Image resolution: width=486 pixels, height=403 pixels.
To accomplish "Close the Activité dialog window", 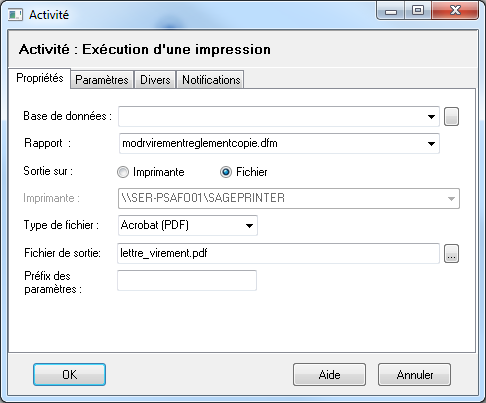I will (455, 11).
